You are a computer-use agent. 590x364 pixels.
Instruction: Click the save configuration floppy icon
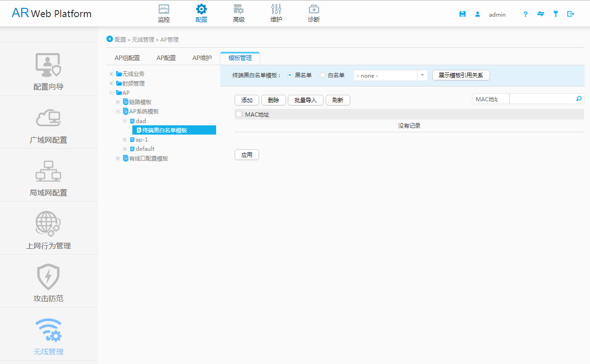(x=462, y=14)
